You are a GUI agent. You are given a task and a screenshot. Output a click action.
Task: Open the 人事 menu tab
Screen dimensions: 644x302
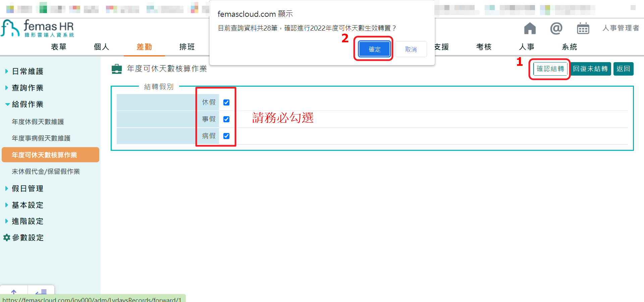pyautogui.click(x=527, y=47)
